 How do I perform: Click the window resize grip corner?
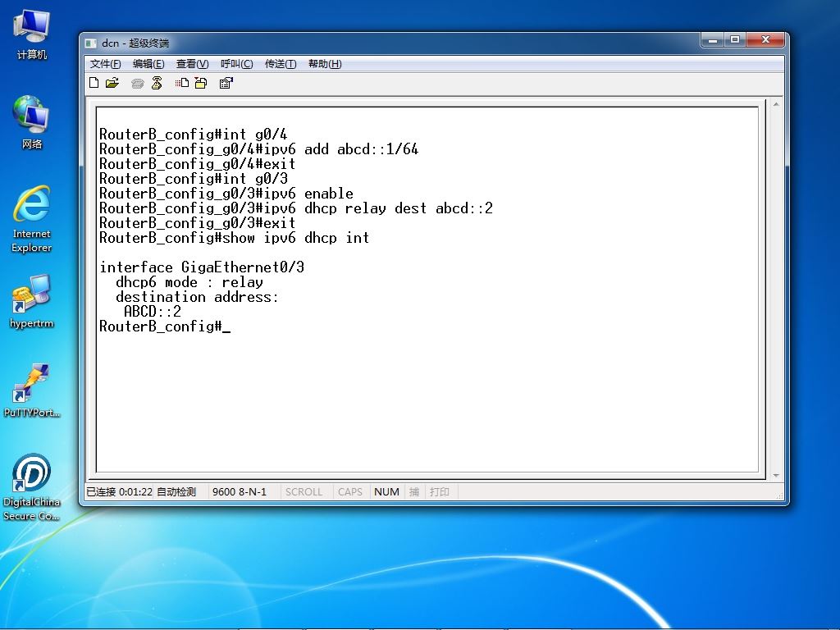click(779, 496)
